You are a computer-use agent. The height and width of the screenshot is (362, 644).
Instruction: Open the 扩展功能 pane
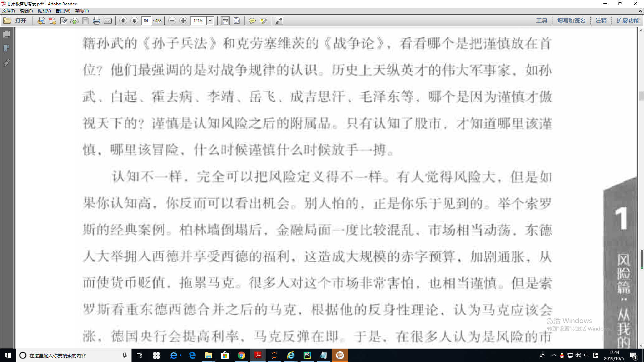pos(628,21)
